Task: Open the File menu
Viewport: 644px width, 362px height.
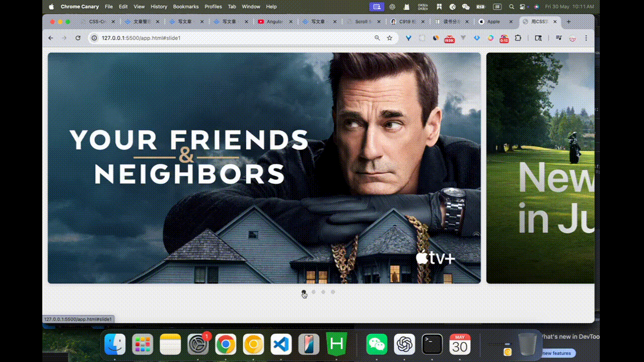Action: 109,7
